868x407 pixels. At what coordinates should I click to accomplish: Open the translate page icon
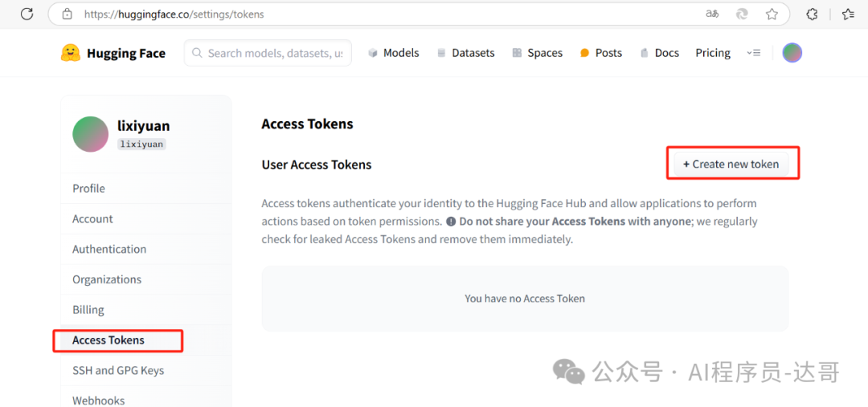coord(712,14)
